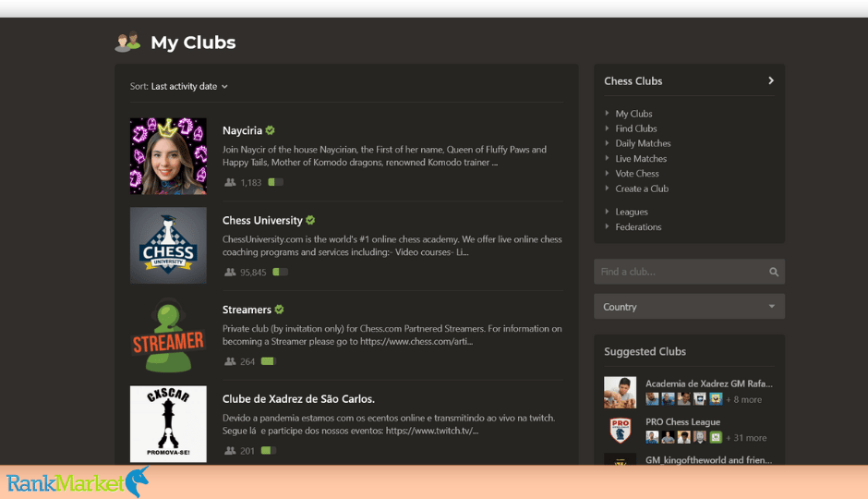
Task: Click the My Clubs header people icon
Action: (x=127, y=43)
